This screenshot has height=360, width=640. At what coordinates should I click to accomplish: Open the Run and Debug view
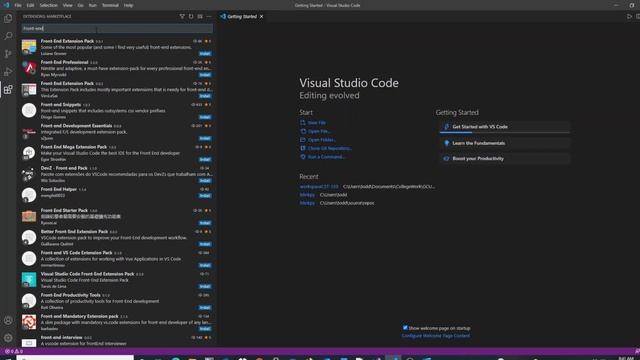pos(8,72)
